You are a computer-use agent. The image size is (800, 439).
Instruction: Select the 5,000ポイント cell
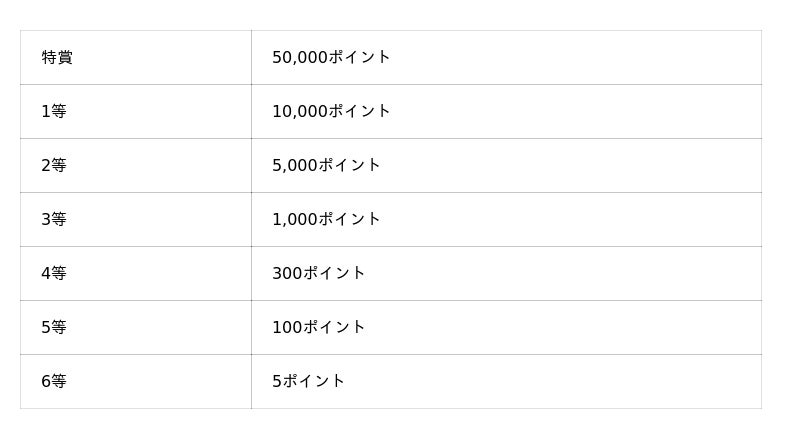pyautogui.click(x=326, y=166)
